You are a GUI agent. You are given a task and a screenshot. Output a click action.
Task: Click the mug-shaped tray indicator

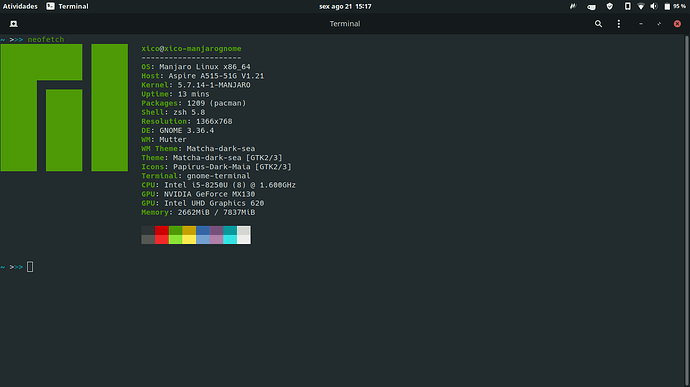[591, 7]
